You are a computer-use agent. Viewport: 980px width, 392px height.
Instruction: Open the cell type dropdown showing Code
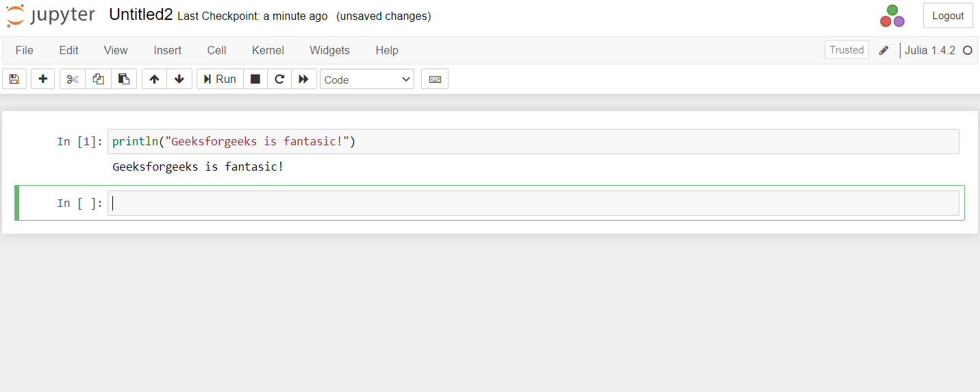pos(367,79)
